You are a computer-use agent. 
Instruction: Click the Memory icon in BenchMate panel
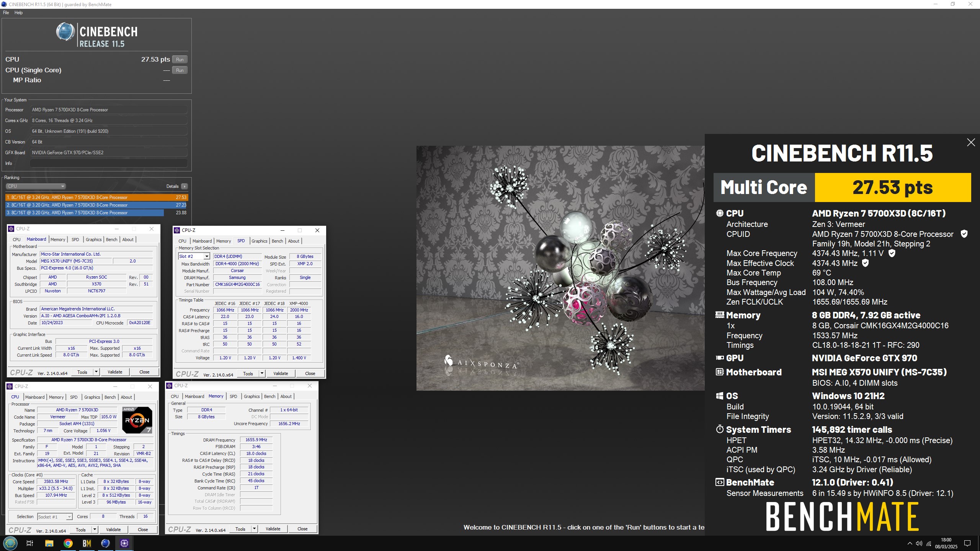tap(720, 315)
